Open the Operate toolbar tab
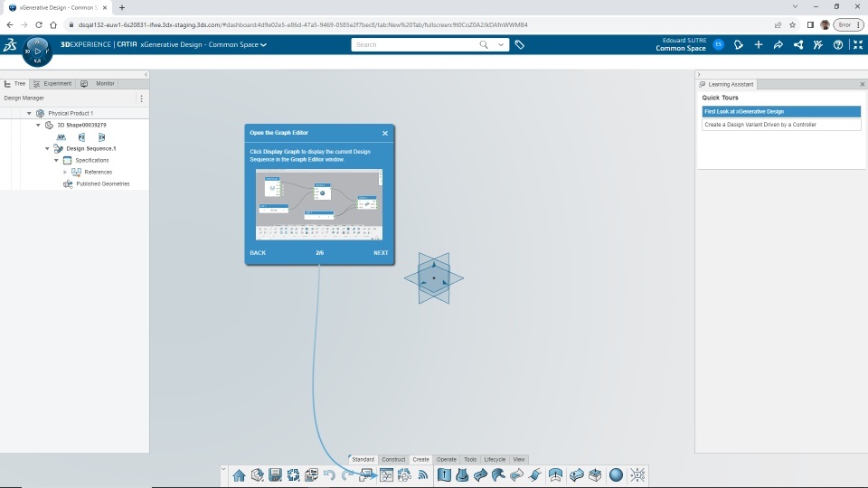This screenshot has width=868, height=488. point(446,459)
